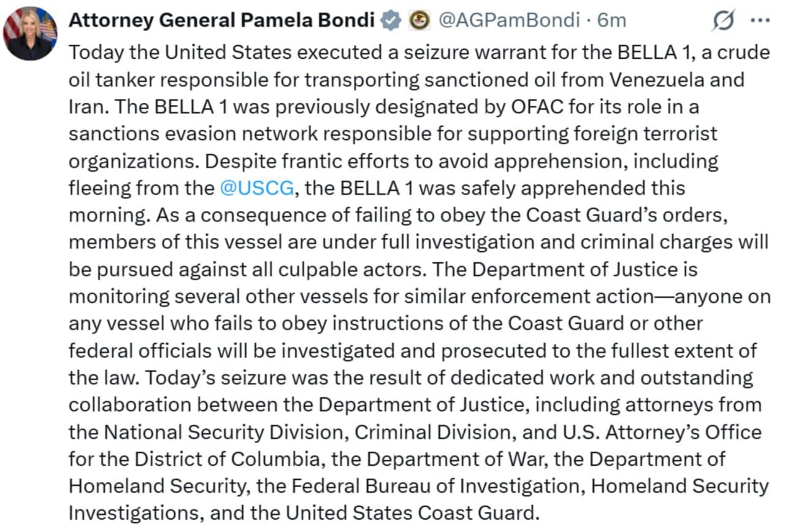The image size is (785, 532).
Task: Click the verification check next to Bondi's name
Action: point(387,20)
